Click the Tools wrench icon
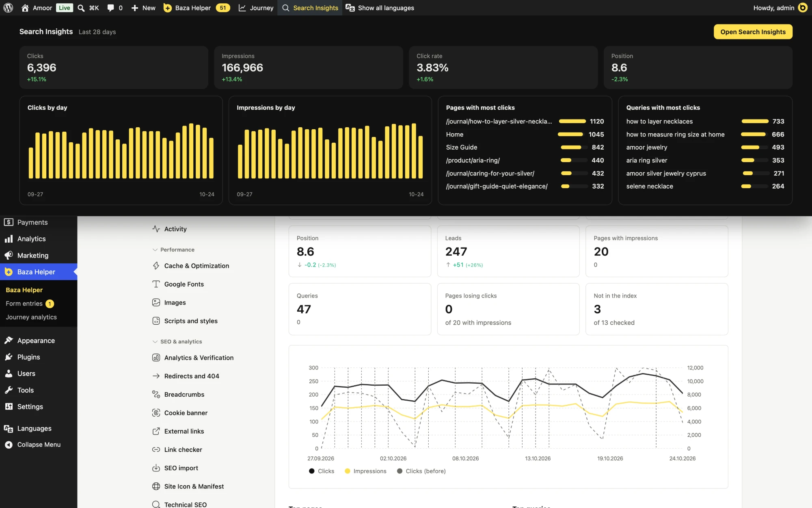 click(9, 390)
